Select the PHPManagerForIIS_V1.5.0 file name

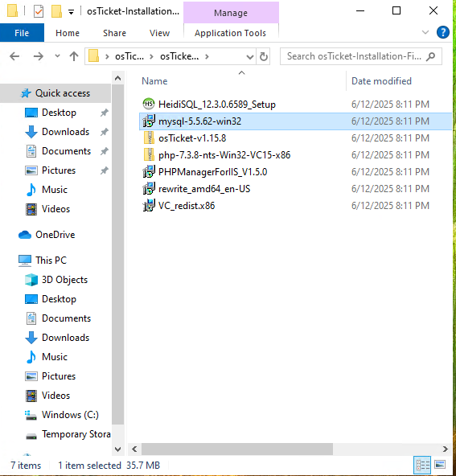213,172
